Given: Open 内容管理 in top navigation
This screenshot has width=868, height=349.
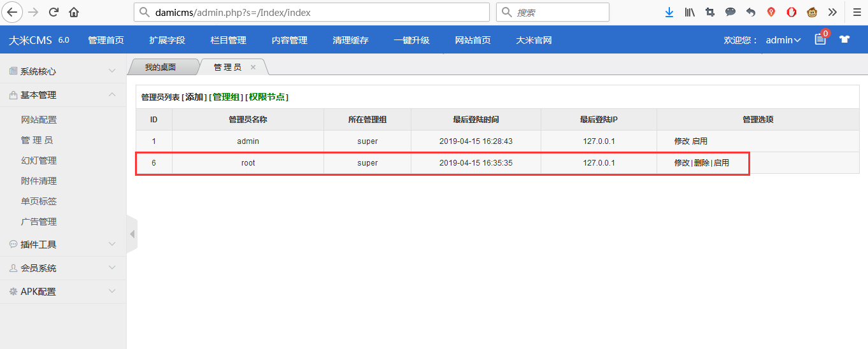Looking at the screenshot, I should [x=289, y=40].
